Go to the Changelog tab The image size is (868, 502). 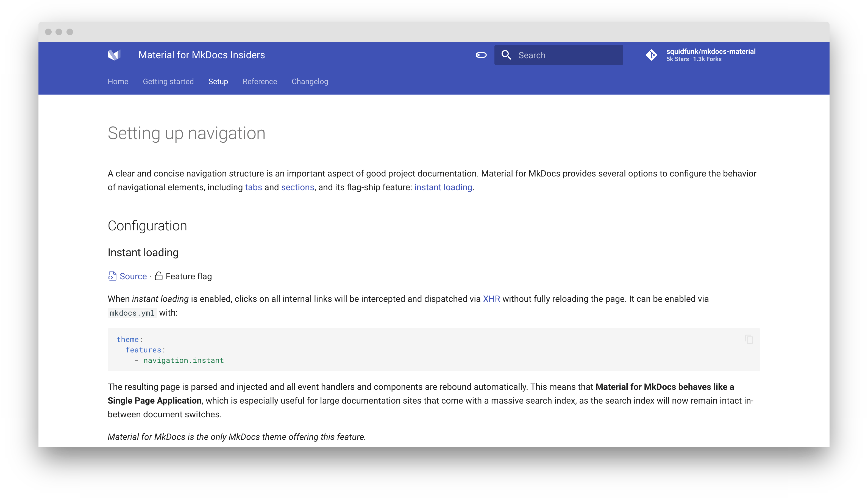(x=310, y=82)
